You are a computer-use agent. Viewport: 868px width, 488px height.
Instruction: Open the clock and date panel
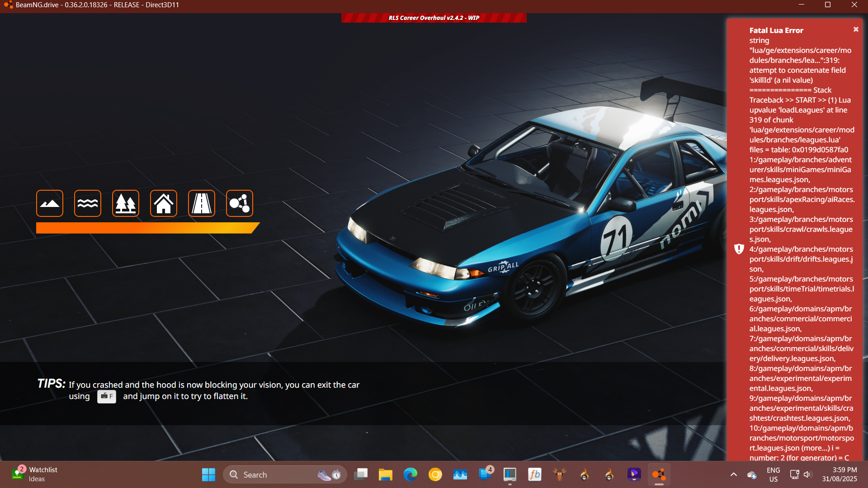pyautogui.click(x=839, y=474)
